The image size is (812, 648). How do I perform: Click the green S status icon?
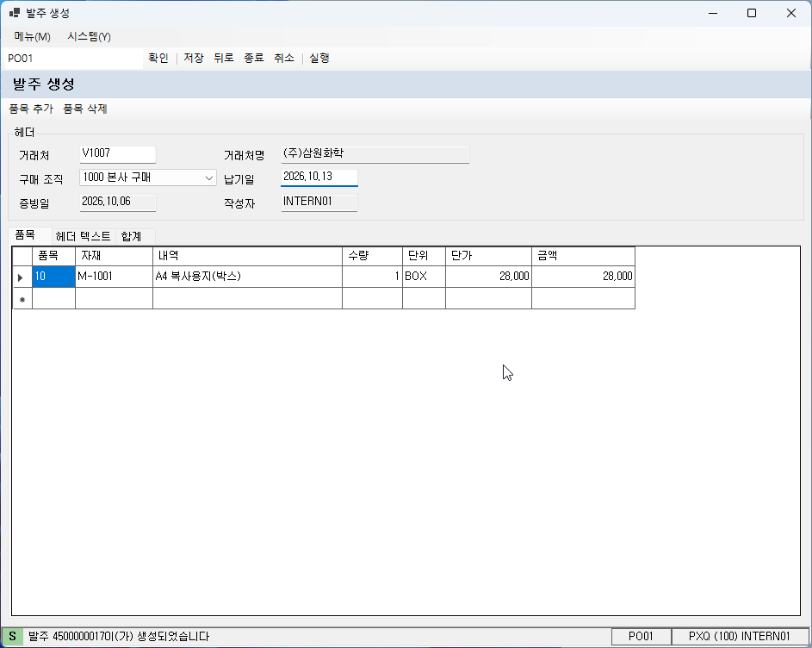click(x=12, y=637)
